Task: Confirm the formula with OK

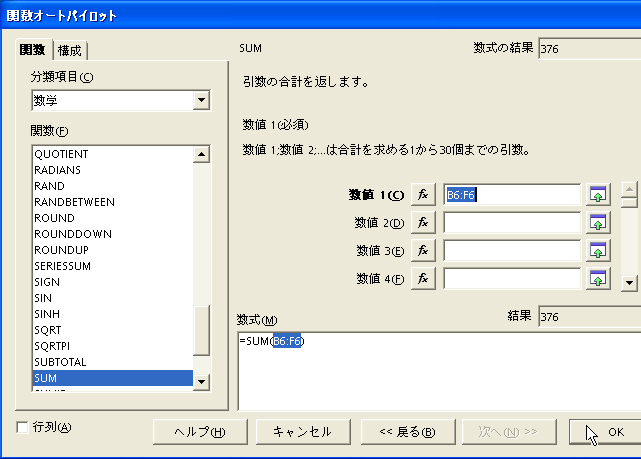Action: click(605, 432)
